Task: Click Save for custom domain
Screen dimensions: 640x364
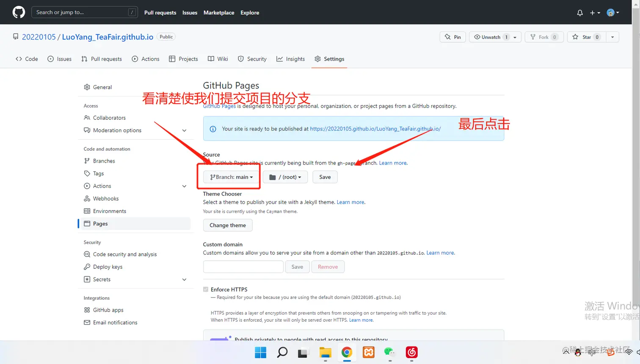Action: click(x=297, y=267)
